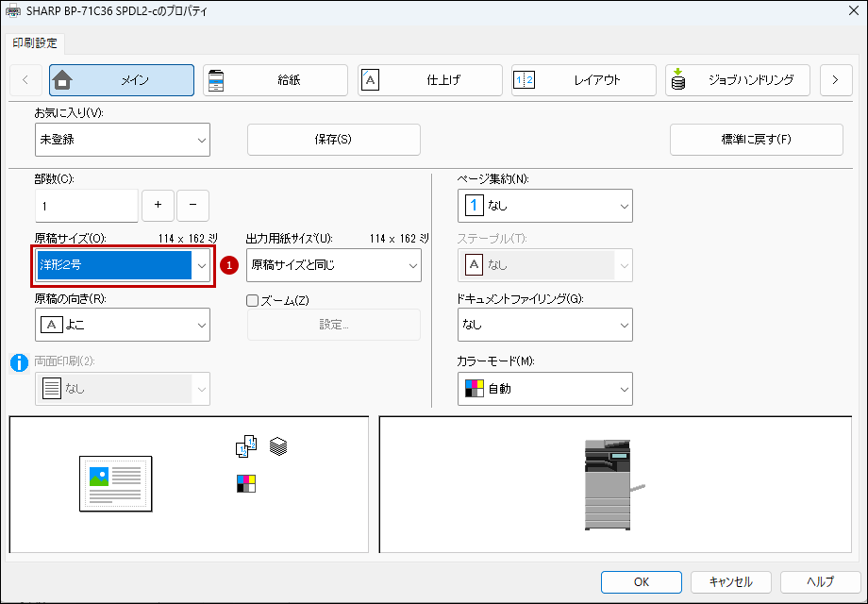Image resolution: width=868 pixels, height=604 pixels.
Task: Click the red numbered marker 1
Action: pyautogui.click(x=227, y=266)
